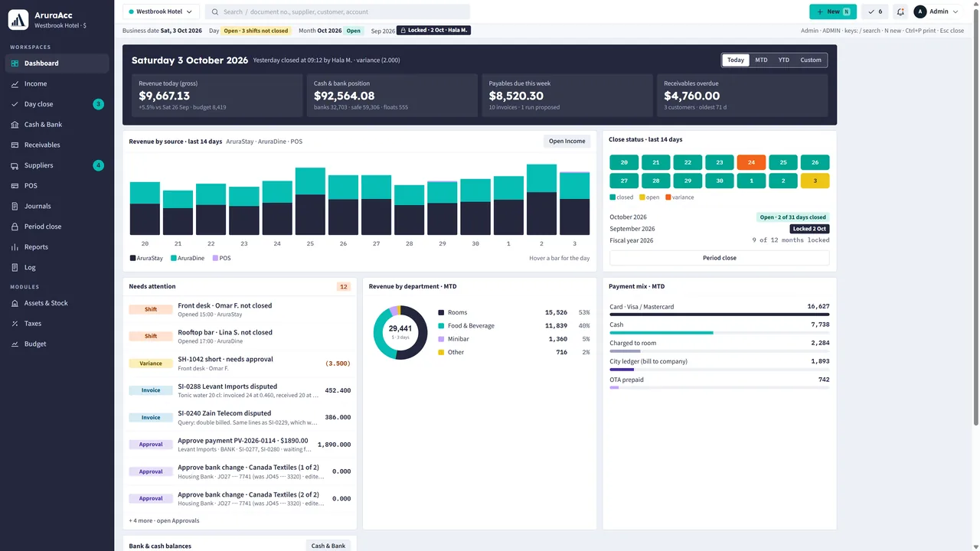The width and height of the screenshot is (980, 551).
Task: Click the Needs attention count badge 12
Action: (x=344, y=286)
